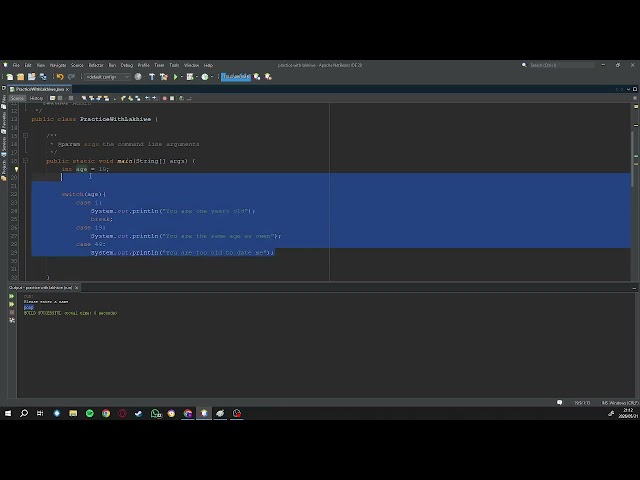Open the editor document list dropdown arrow
The height and width of the screenshot is (480, 640).
click(x=628, y=89)
